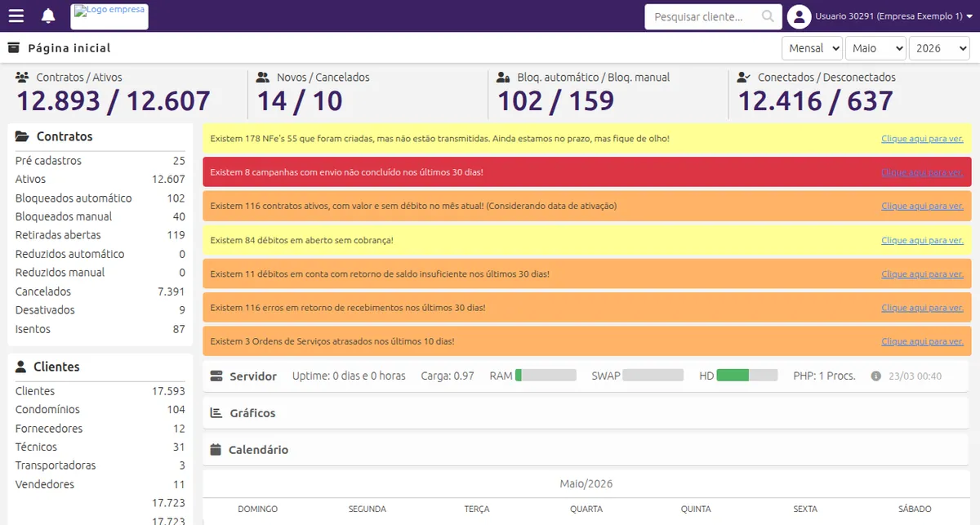The height and width of the screenshot is (525, 980).
Task: Open the 2026 year dropdown
Action: coord(941,48)
